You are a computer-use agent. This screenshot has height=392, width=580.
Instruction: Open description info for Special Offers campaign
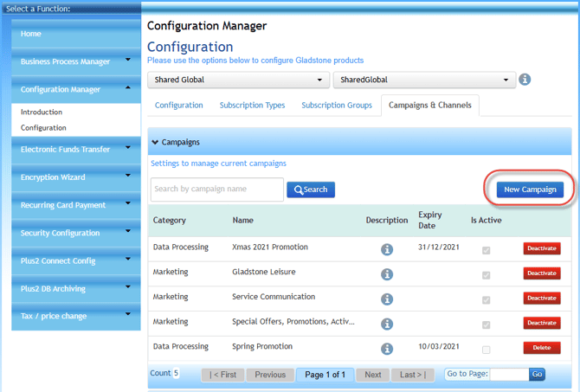(387, 324)
